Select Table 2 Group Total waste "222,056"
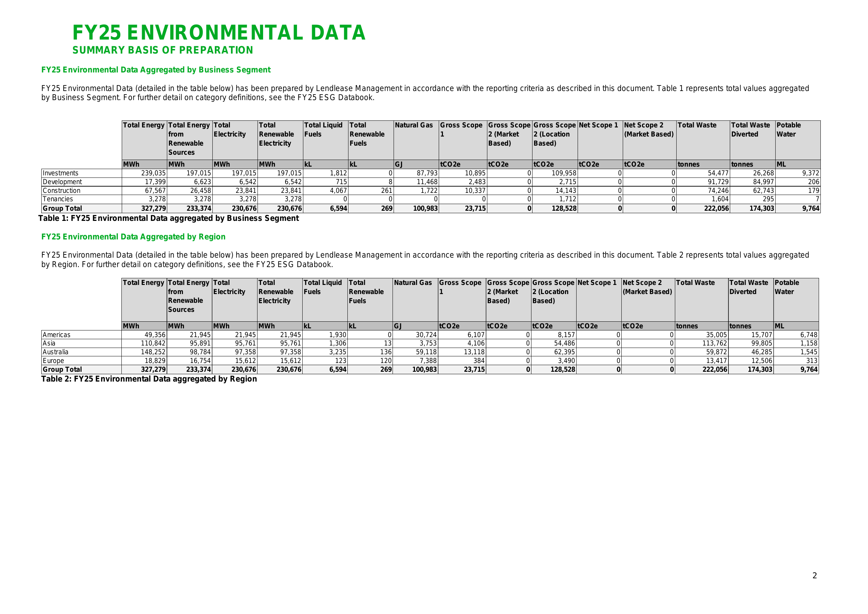The width and height of the screenshot is (868, 614). (714, 370)
